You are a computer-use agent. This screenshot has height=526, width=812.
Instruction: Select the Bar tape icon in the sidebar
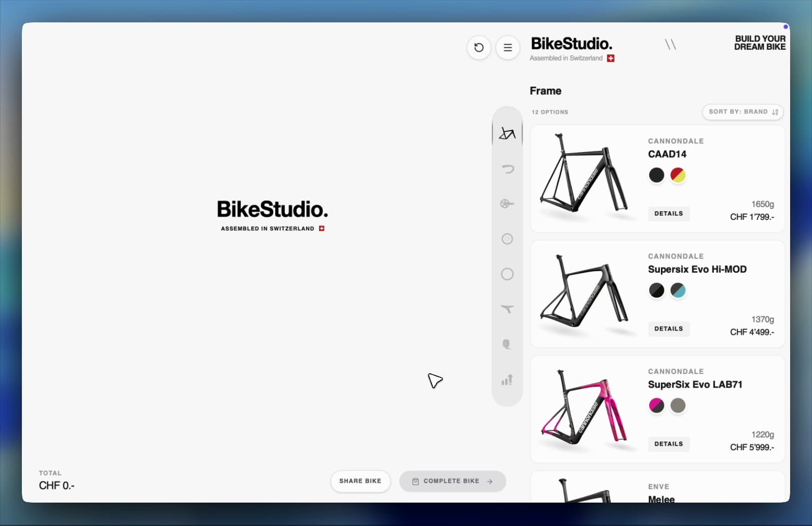coord(507,344)
